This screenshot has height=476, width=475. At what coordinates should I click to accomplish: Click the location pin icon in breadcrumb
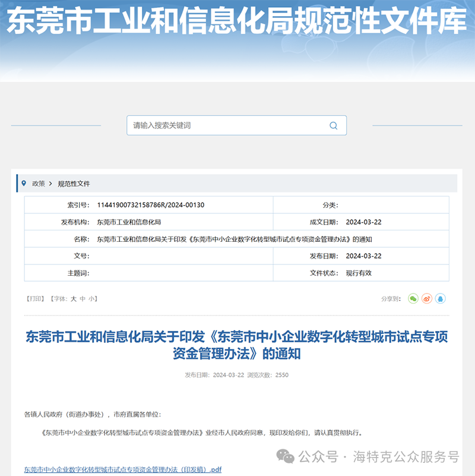[x=24, y=184]
